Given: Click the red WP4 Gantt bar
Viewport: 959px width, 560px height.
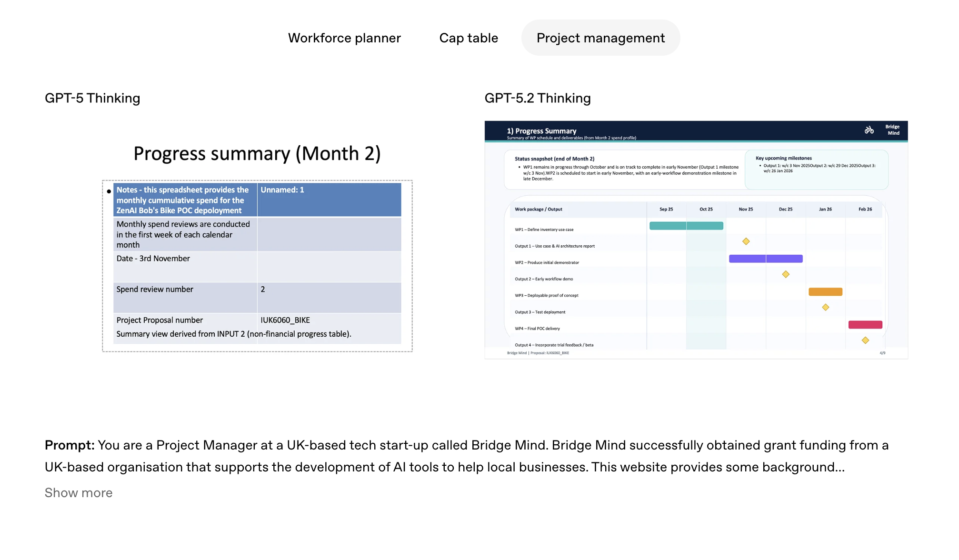Looking at the screenshot, I should [x=865, y=325].
